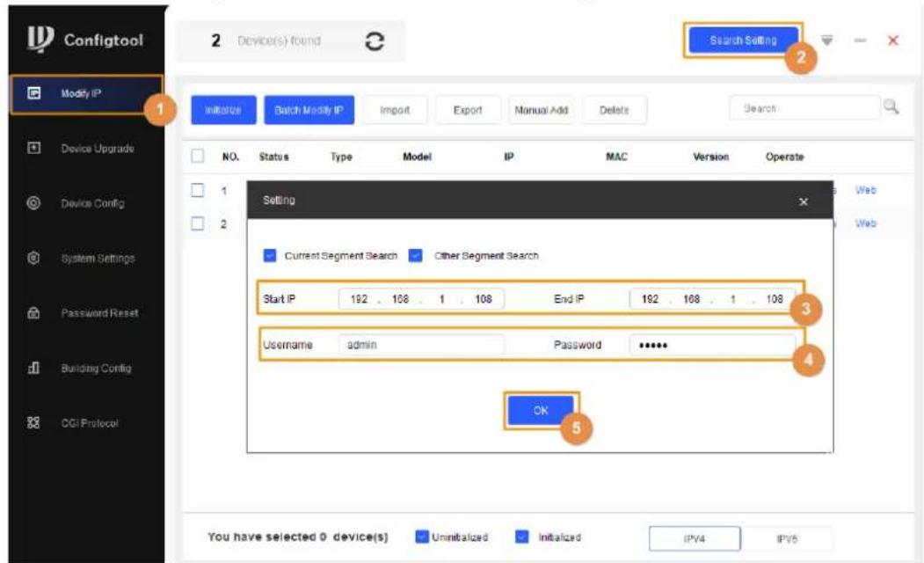This screenshot has width=924, height=563.
Task: Open the Web link for device 1
Action: (866, 190)
